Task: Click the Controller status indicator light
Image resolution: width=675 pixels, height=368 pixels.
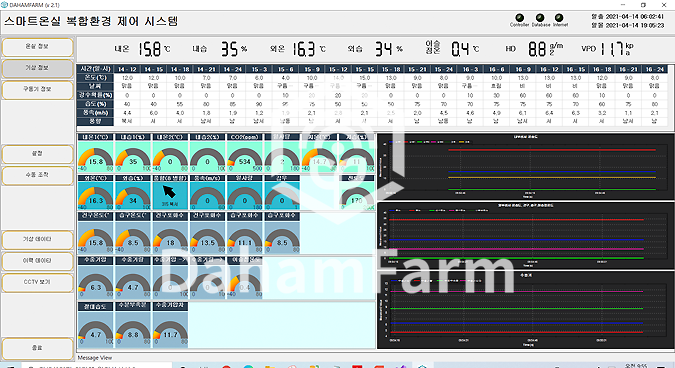Action: coord(520,18)
